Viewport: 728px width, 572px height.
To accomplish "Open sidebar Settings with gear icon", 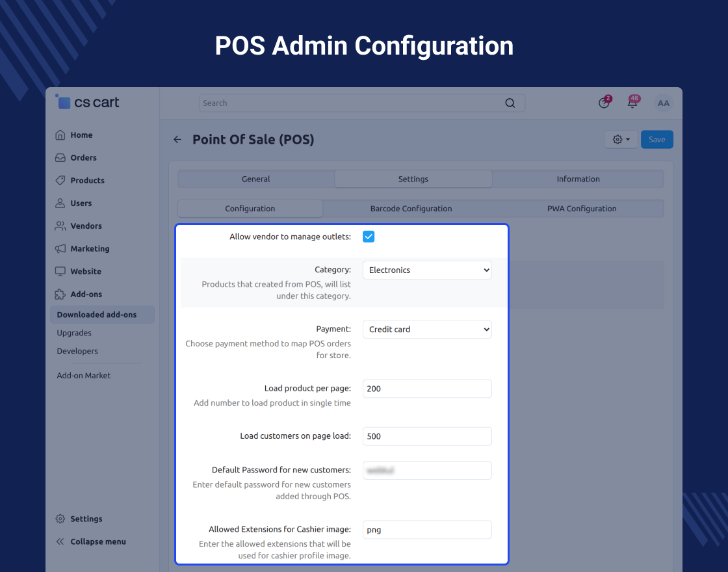I will (x=86, y=519).
